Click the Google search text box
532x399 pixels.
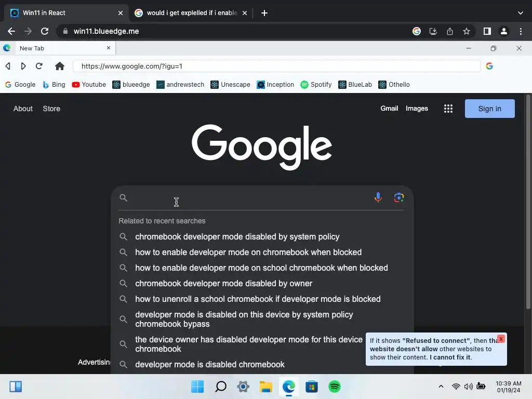tap(249, 198)
